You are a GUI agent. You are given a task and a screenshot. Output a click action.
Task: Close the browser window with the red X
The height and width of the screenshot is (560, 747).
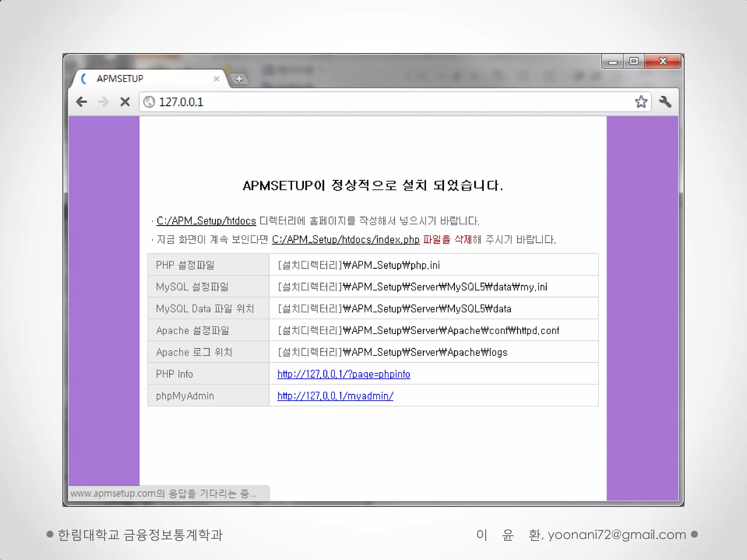(x=663, y=61)
